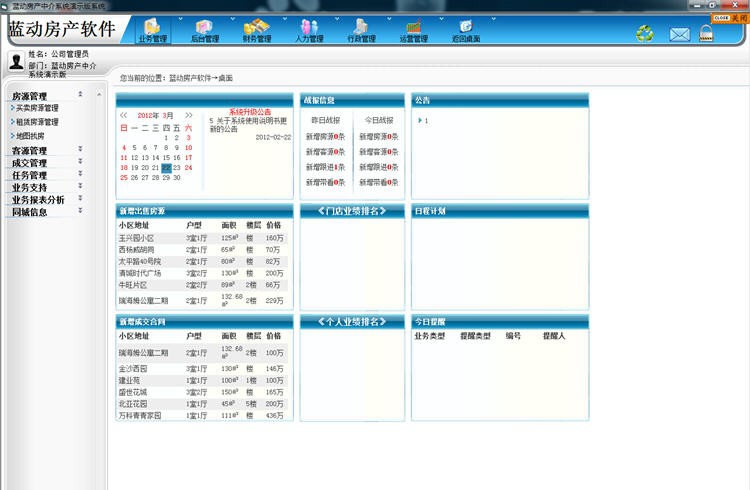Image resolution: width=750 pixels, height=490 pixels.
Task: Click the sidebar scroll-up arrow
Action: click(99, 95)
